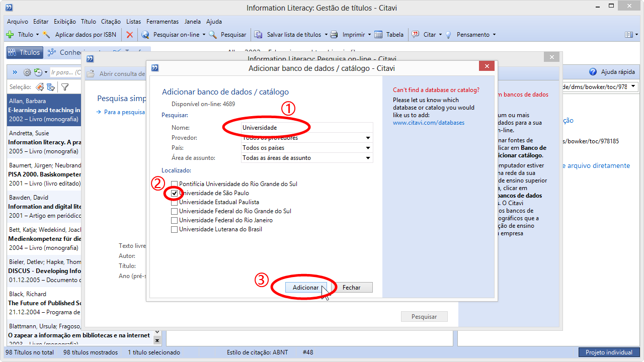Click the magic wand ISBN icon

coord(47,35)
